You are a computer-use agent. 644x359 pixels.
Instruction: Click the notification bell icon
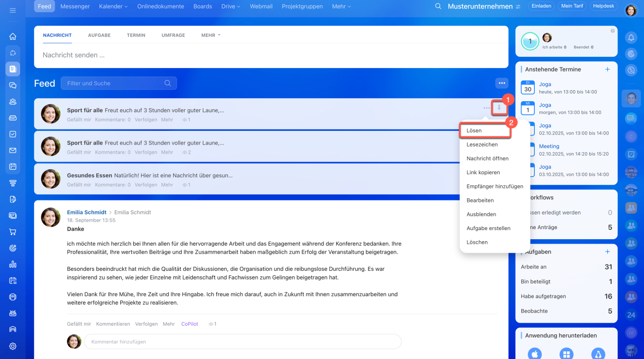630,37
